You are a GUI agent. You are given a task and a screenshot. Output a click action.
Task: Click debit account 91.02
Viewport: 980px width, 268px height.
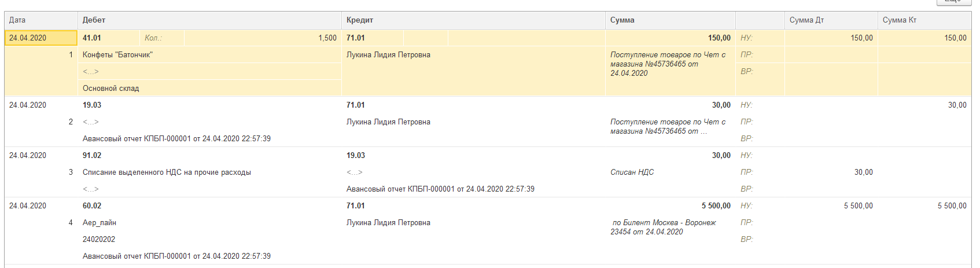coord(92,156)
